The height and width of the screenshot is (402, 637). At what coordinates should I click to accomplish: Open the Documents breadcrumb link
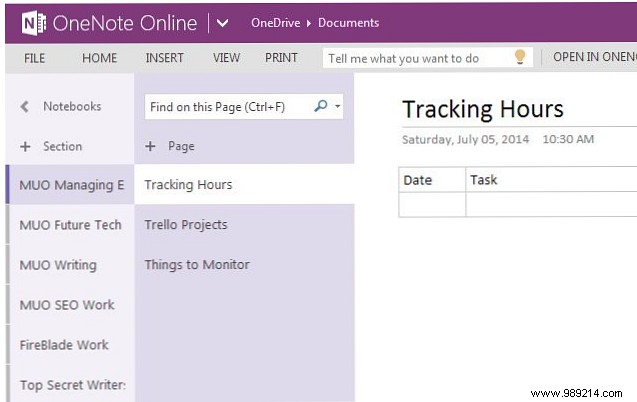(x=349, y=23)
